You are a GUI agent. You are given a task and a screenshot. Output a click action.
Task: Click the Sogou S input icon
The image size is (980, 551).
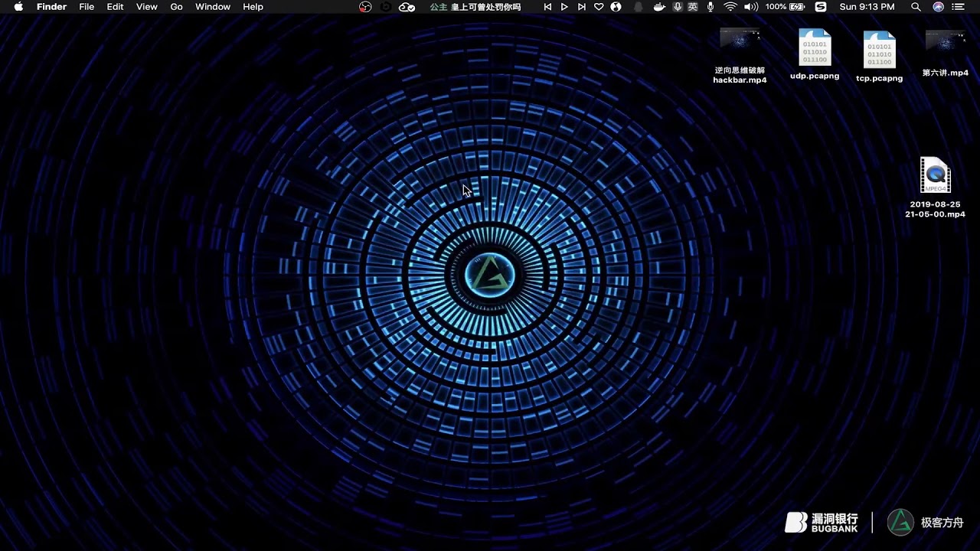821,7
